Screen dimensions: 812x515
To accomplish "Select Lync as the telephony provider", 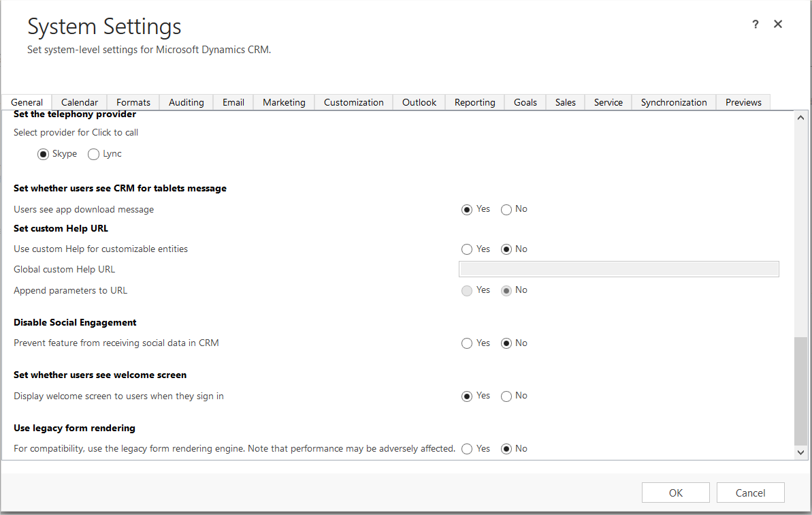I will [93, 154].
